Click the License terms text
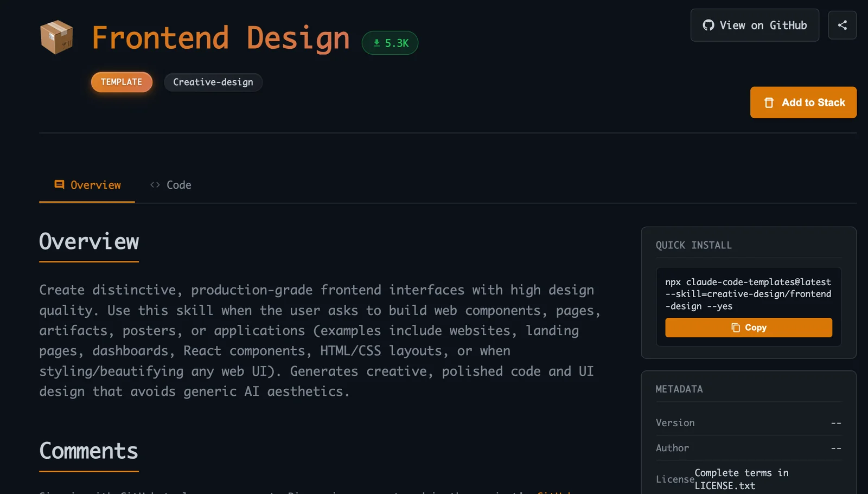 (741, 479)
